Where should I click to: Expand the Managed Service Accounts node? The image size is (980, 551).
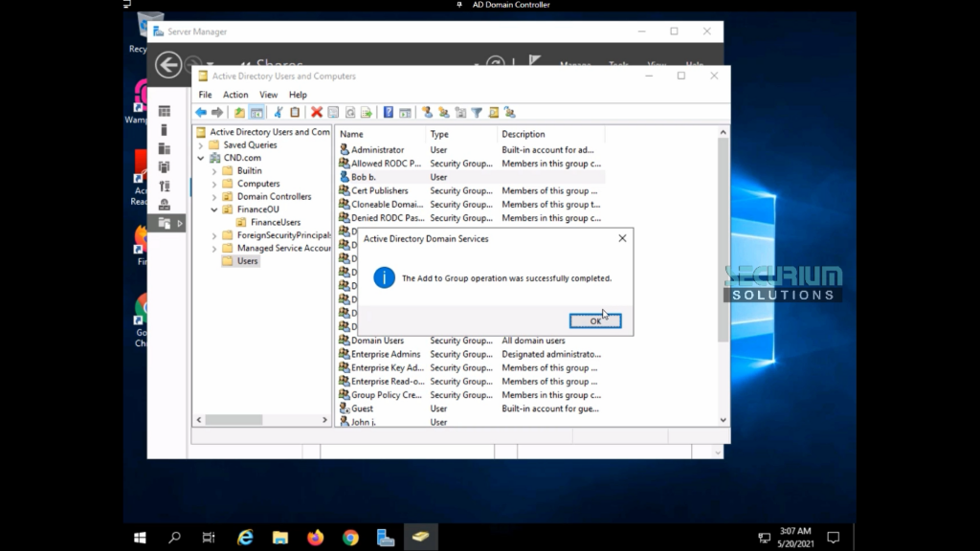(214, 249)
